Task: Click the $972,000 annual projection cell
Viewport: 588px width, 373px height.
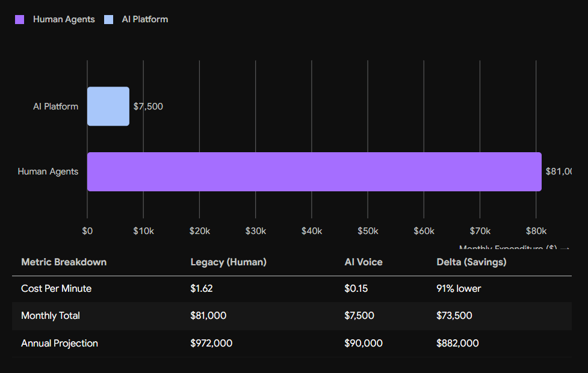Action: [211, 344]
